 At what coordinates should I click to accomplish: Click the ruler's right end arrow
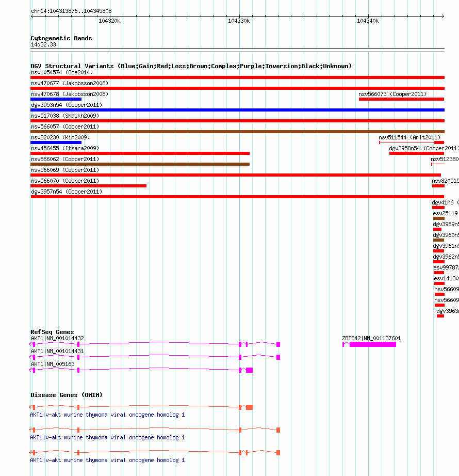tap(442, 17)
